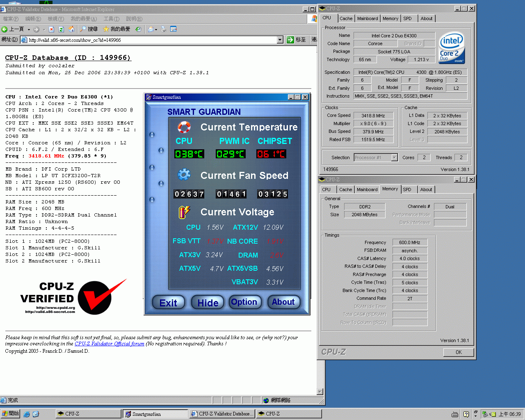Viewport: 525px width, 420px height.
Task: Click the Internet zone status bar globe icon
Action: pyautogui.click(x=266, y=400)
